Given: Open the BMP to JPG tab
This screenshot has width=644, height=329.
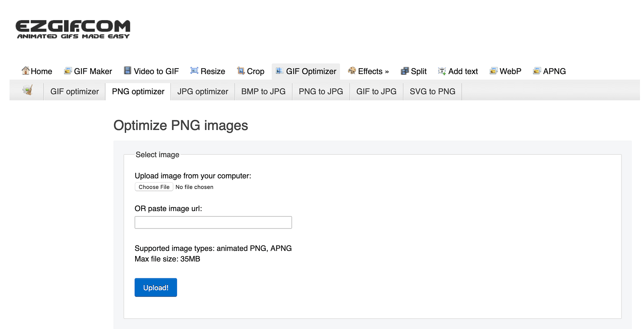Looking at the screenshot, I should [x=263, y=91].
